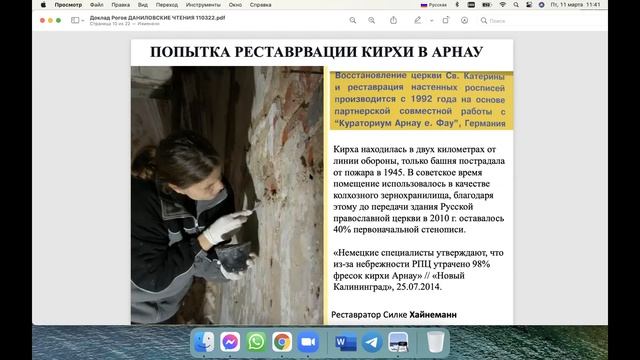This screenshot has height=360, width=640.
Task: Click the page indicator subtitle under file name
Action: pos(125,24)
